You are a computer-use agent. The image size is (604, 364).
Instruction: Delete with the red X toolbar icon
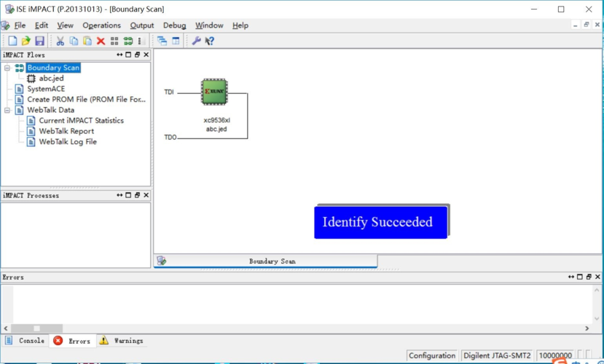tap(101, 41)
